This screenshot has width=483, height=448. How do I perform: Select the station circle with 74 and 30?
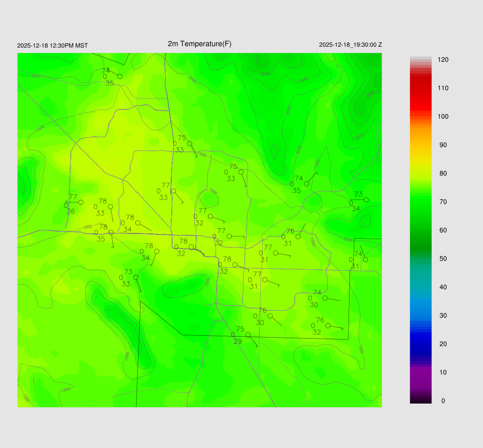(325, 298)
